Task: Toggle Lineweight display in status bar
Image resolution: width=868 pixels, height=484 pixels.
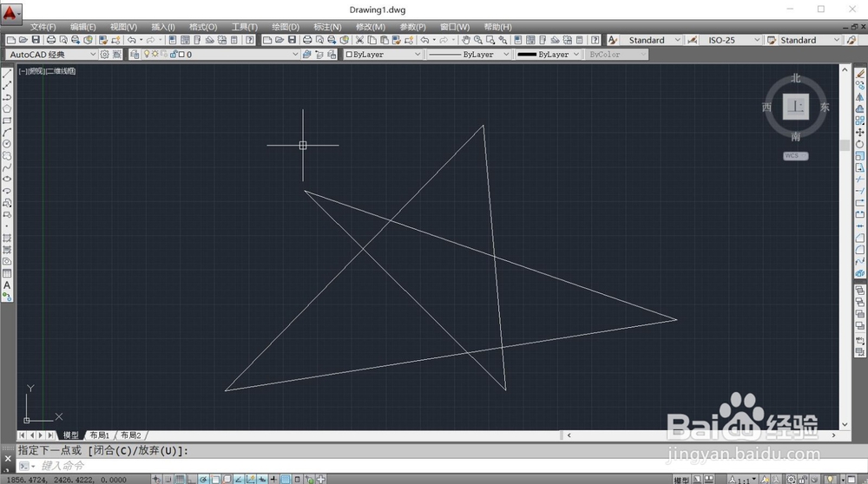Action: (273, 479)
